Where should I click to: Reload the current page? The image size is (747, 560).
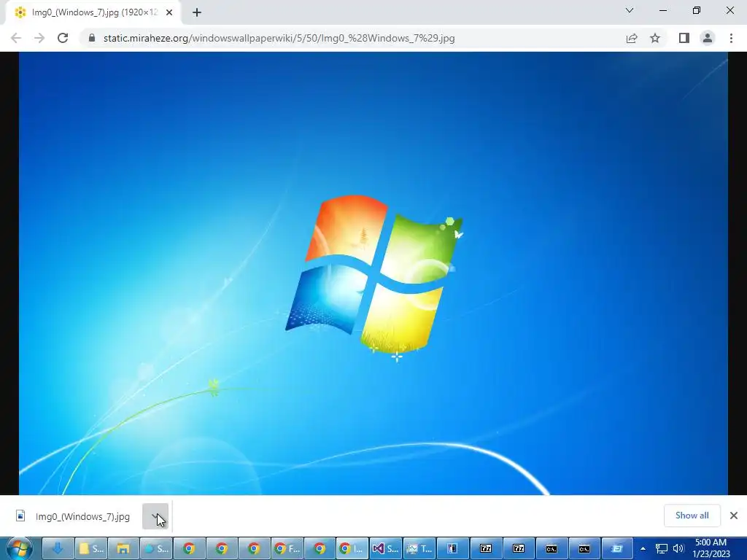(63, 38)
